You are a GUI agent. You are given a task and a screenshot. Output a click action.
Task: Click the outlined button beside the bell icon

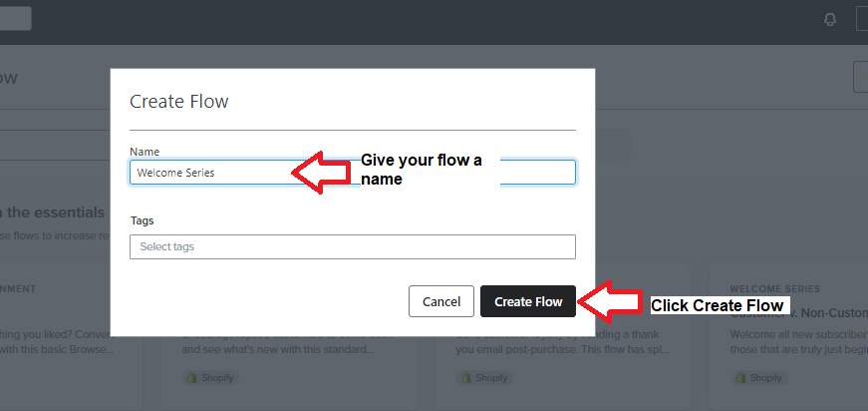coord(862,19)
